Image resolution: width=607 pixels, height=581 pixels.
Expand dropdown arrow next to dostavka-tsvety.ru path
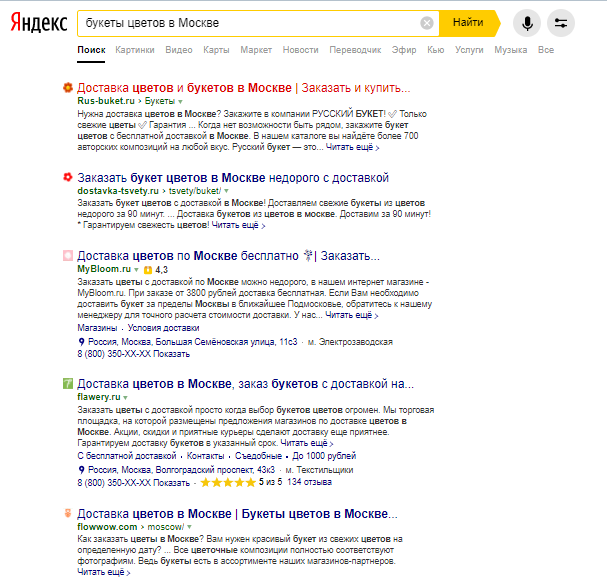click(x=226, y=191)
